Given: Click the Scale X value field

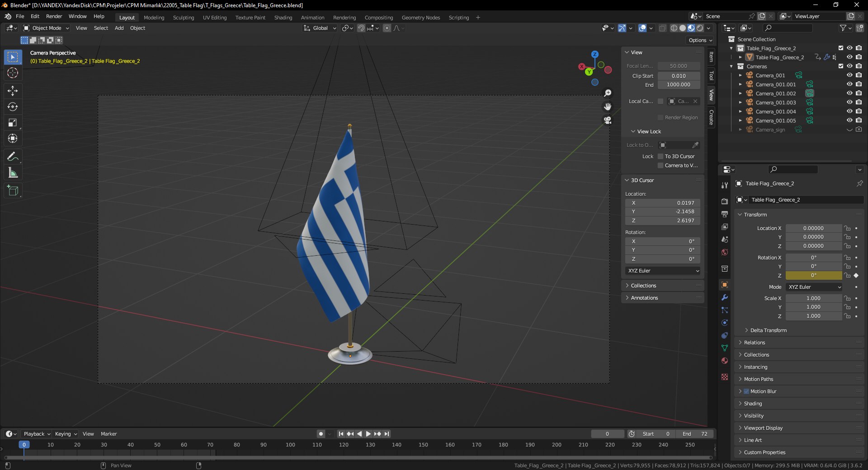Looking at the screenshot, I should point(813,298).
